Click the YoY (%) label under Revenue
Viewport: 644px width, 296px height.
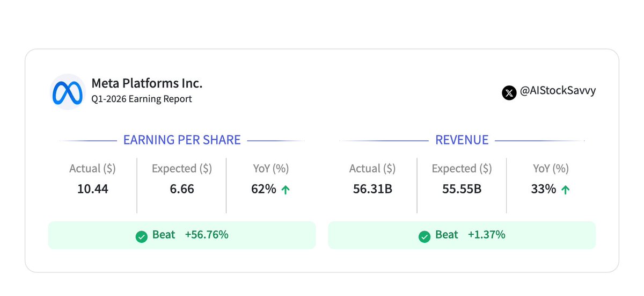[551, 169]
